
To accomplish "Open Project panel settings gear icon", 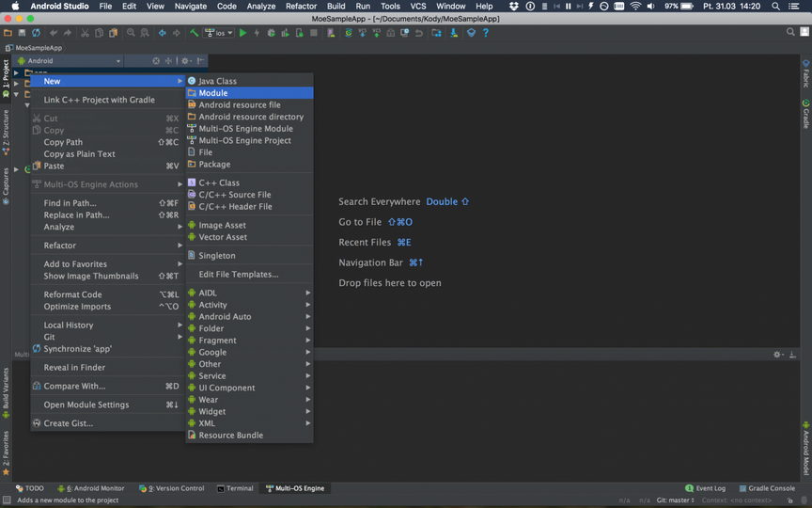I will coord(185,61).
